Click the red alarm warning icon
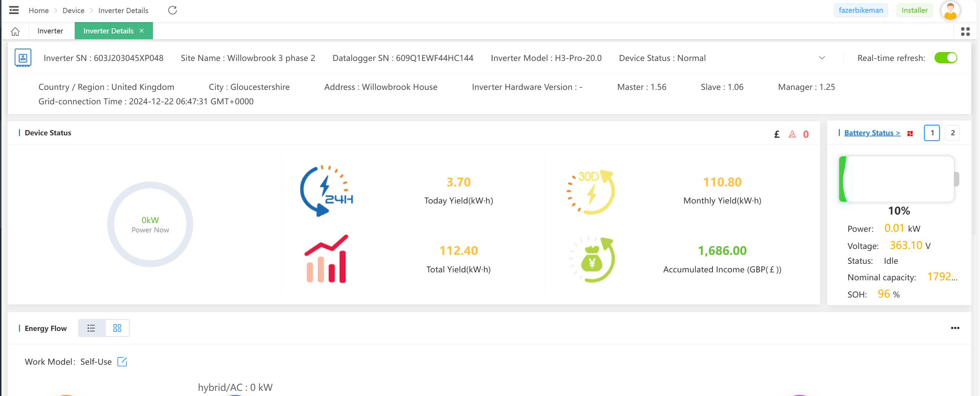Screen dimensions: 980x396 click(792, 134)
